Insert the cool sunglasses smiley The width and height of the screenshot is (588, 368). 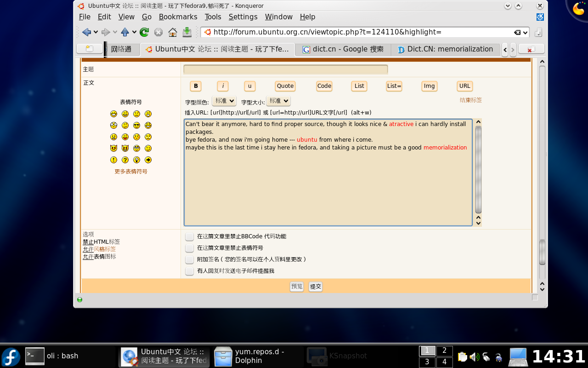tap(136, 125)
